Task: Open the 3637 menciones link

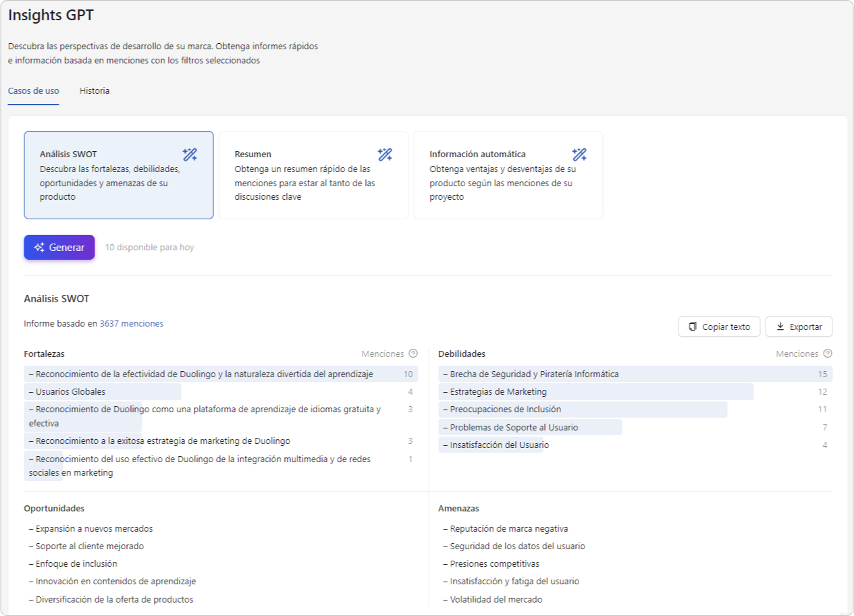Action: tap(132, 324)
